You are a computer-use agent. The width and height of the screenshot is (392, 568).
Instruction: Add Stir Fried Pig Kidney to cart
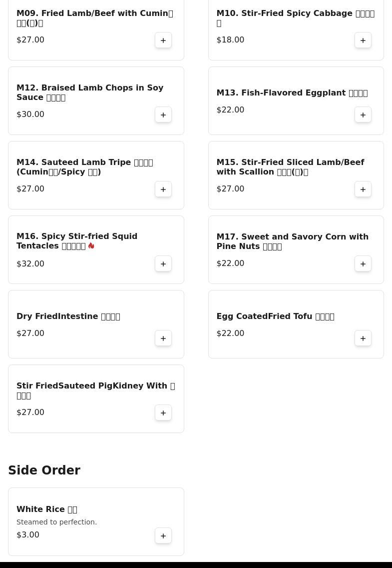coord(163,412)
